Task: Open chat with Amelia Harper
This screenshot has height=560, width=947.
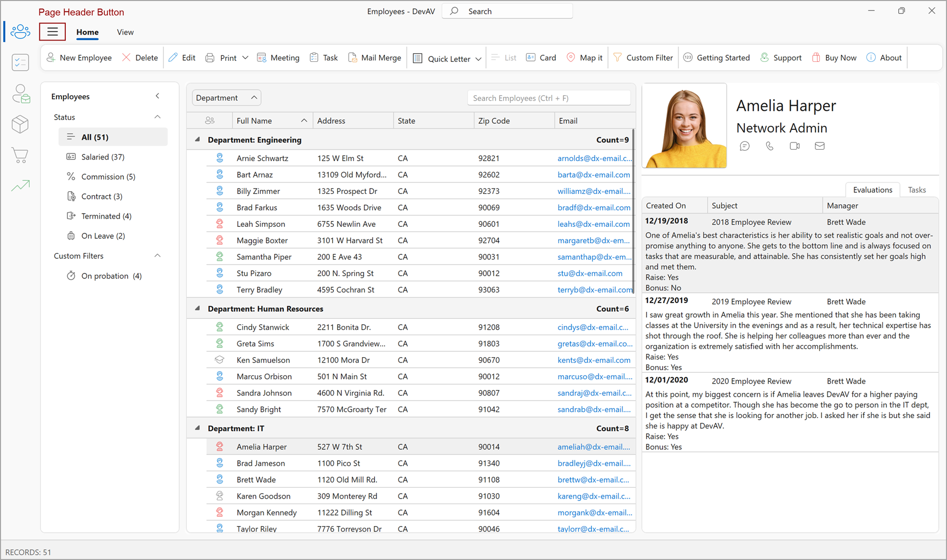Action: pos(745,146)
